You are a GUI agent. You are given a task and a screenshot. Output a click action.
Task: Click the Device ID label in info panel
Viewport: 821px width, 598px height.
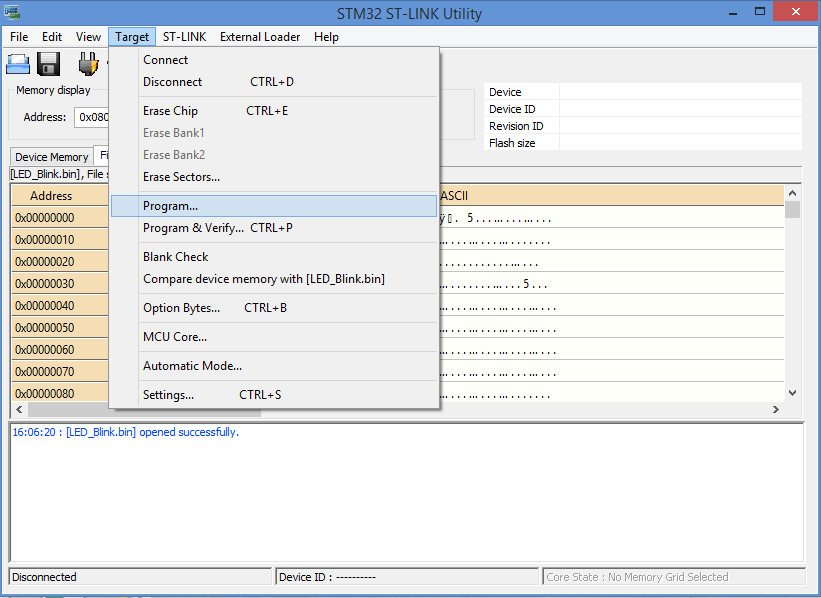tap(512, 109)
